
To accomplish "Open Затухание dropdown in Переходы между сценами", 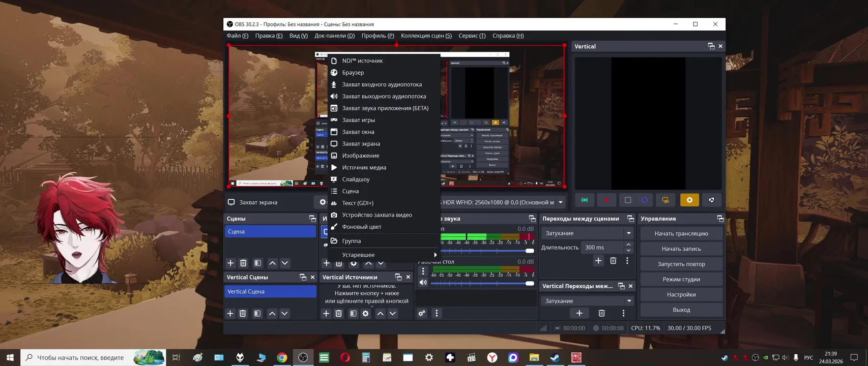I will pyautogui.click(x=587, y=233).
